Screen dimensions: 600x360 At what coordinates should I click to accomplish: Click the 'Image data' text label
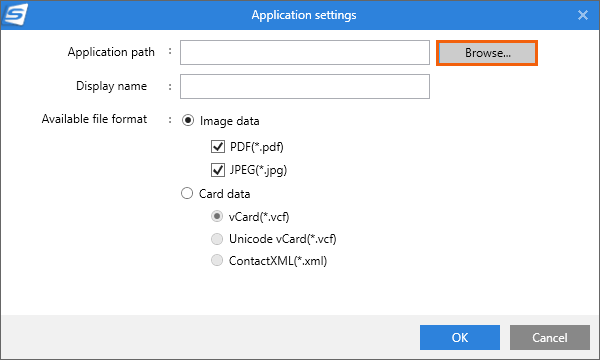coord(230,121)
